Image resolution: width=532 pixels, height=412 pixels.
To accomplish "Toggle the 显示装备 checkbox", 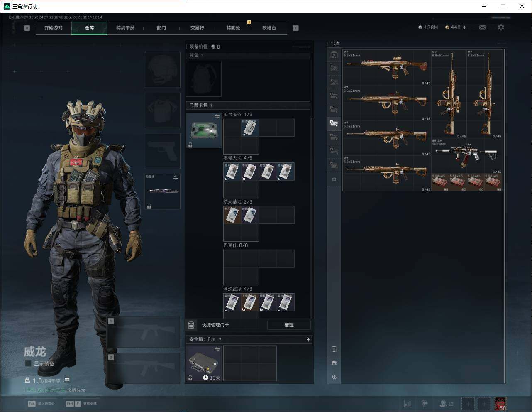I will (28, 363).
